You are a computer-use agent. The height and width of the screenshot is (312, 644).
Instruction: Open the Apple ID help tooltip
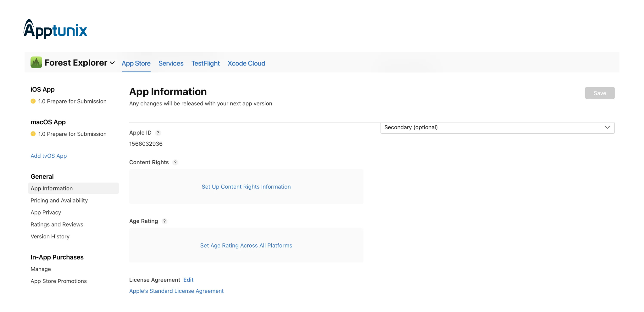tap(158, 133)
